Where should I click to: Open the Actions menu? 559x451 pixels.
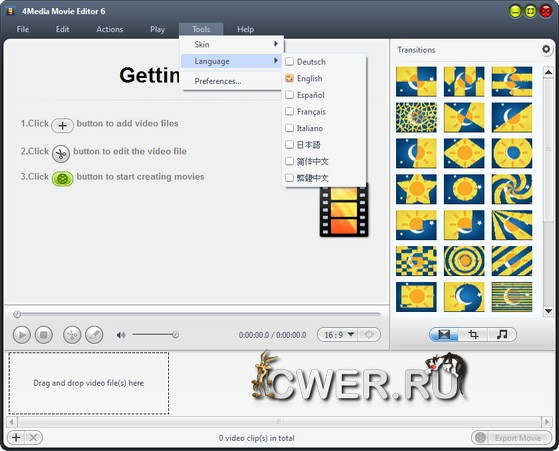(x=109, y=29)
